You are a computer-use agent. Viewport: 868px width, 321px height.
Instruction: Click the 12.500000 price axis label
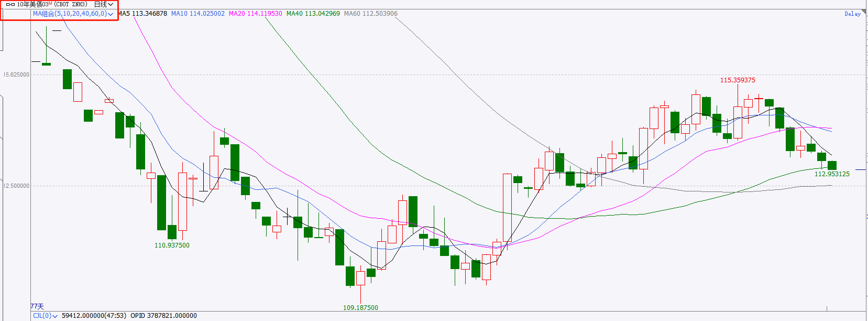tap(16, 186)
